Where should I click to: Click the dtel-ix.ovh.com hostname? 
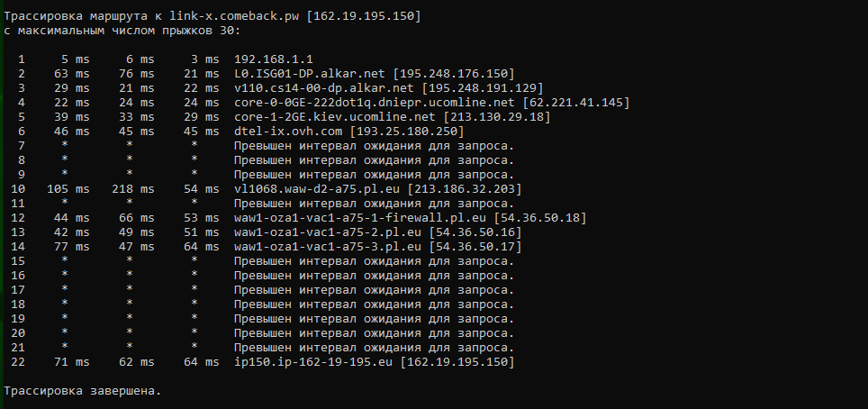tap(288, 132)
